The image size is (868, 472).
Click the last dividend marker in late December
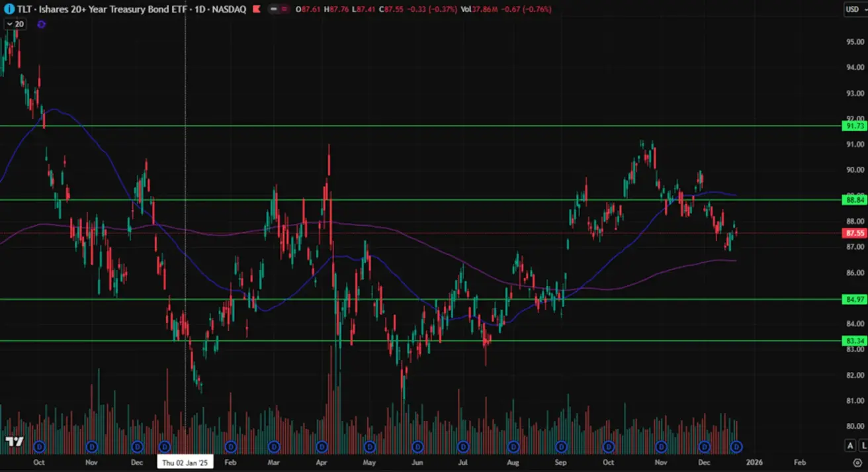[x=736, y=446]
